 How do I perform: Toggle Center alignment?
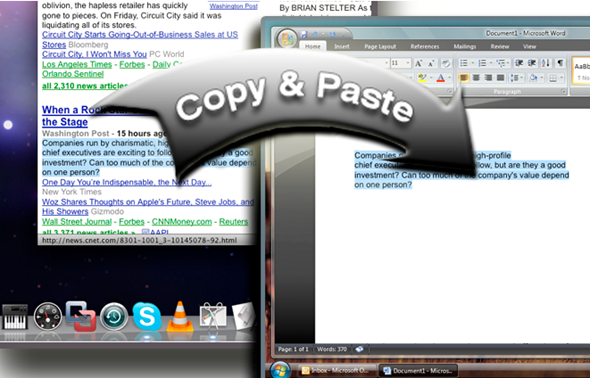click(x=476, y=78)
